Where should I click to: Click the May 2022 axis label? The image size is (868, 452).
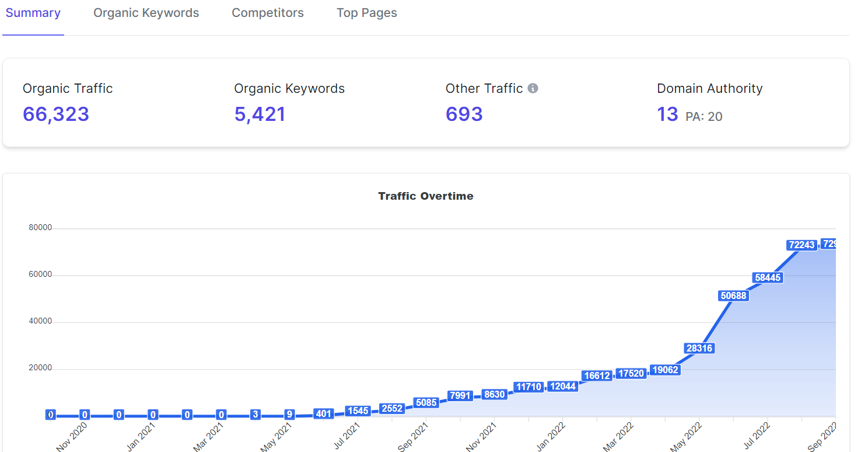[x=685, y=438]
